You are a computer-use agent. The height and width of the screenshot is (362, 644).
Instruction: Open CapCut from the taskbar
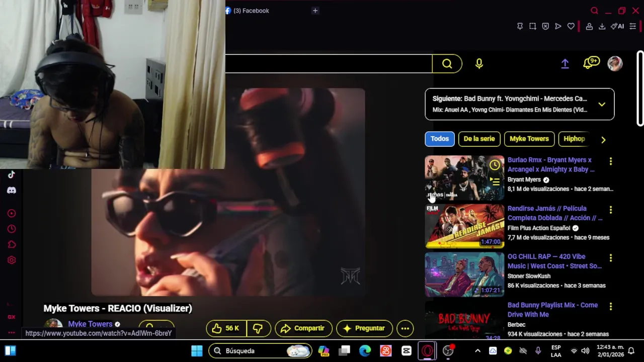point(406,351)
